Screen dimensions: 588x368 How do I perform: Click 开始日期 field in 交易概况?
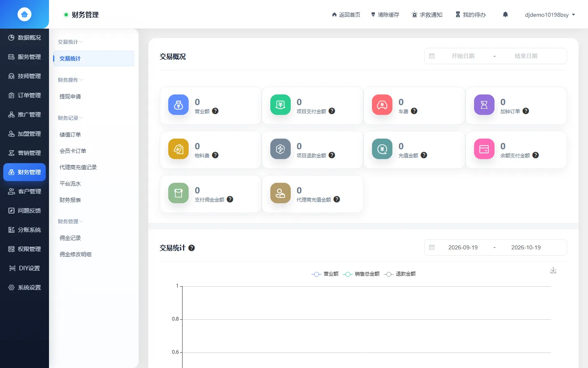tap(463, 56)
